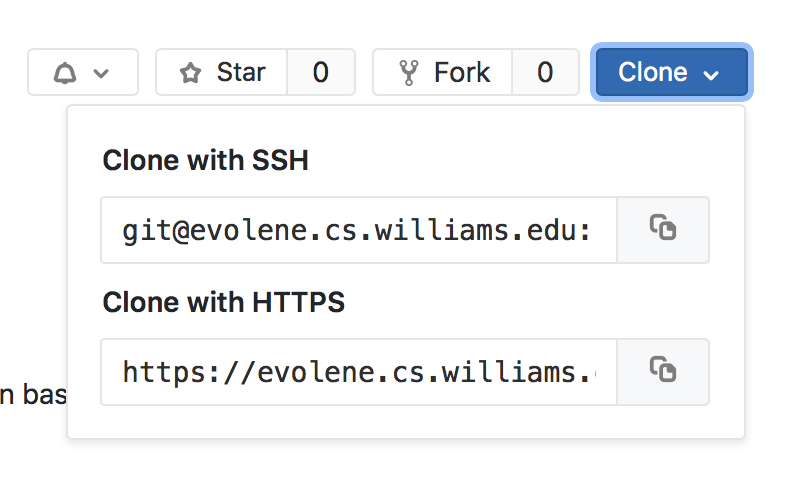Click the truncated text left of popup

[32, 394]
